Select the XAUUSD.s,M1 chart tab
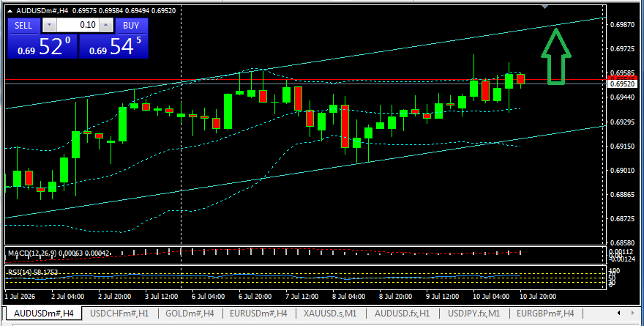Image resolution: width=644 pixels, height=326 pixels. coord(330,314)
